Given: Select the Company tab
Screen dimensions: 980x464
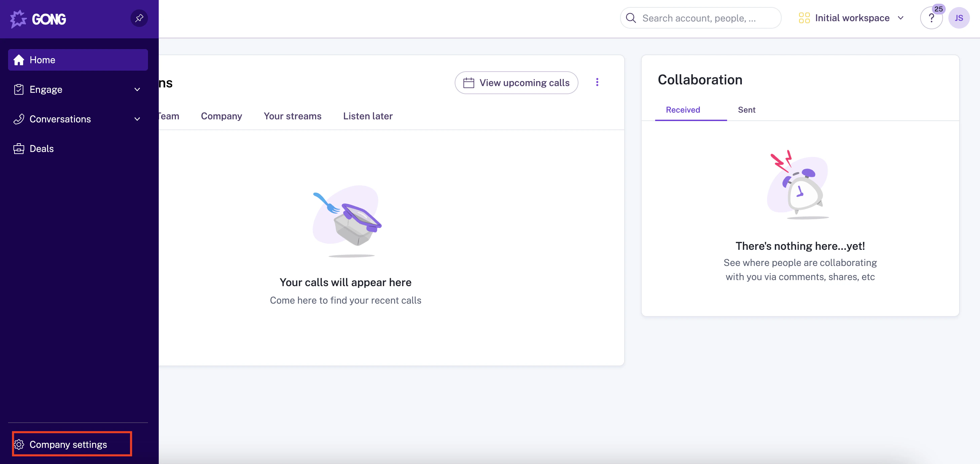Looking at the screenshot, I should pos(221,116).
